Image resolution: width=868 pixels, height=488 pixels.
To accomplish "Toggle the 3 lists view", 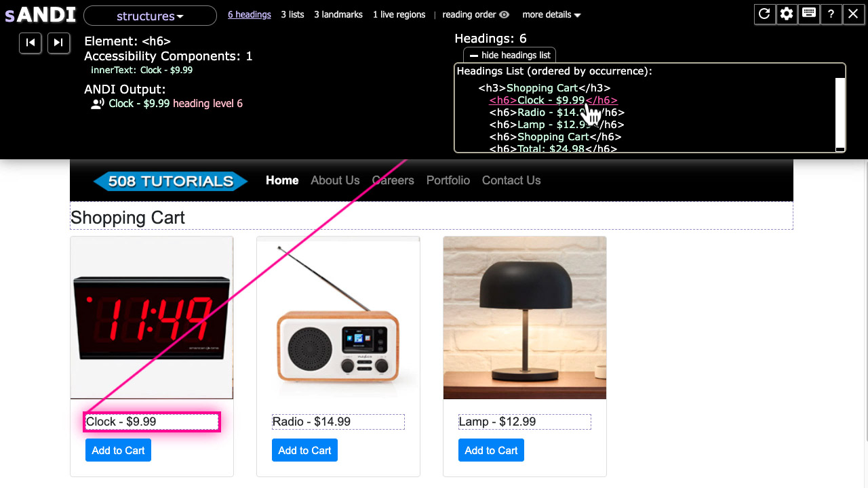I will pyautogui.click(x=292, y=15).
